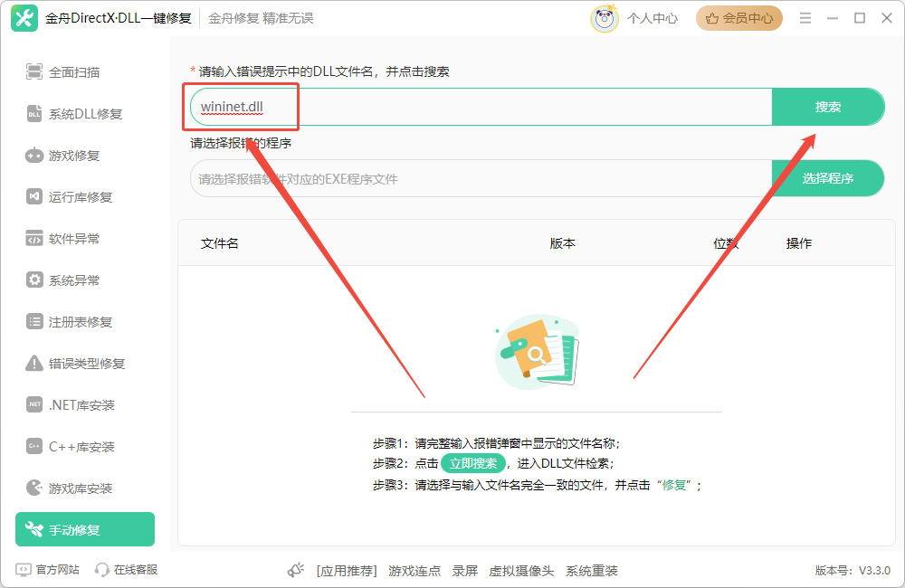The height and width of the screenshot is (588, 905).
Task: Click the 在线客服 headset icon
Action: (x=101, y=570)
